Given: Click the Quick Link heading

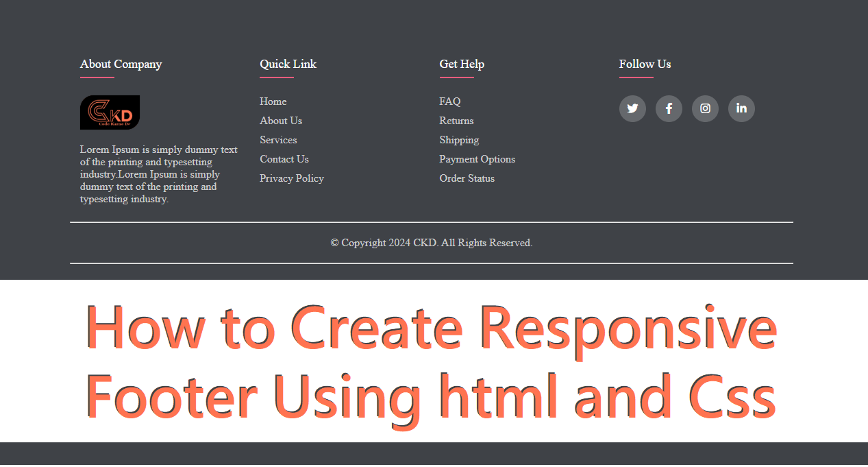Looking at the screenshot, I should 288,64.
